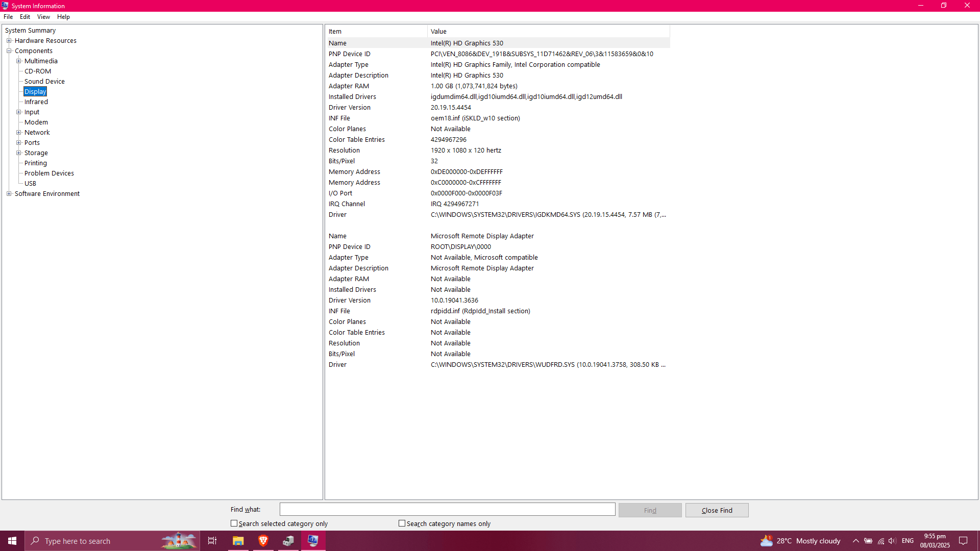Select the Infrared category
Image resolution: width=980 pixels, height=551 pixels.
[36, 102]
